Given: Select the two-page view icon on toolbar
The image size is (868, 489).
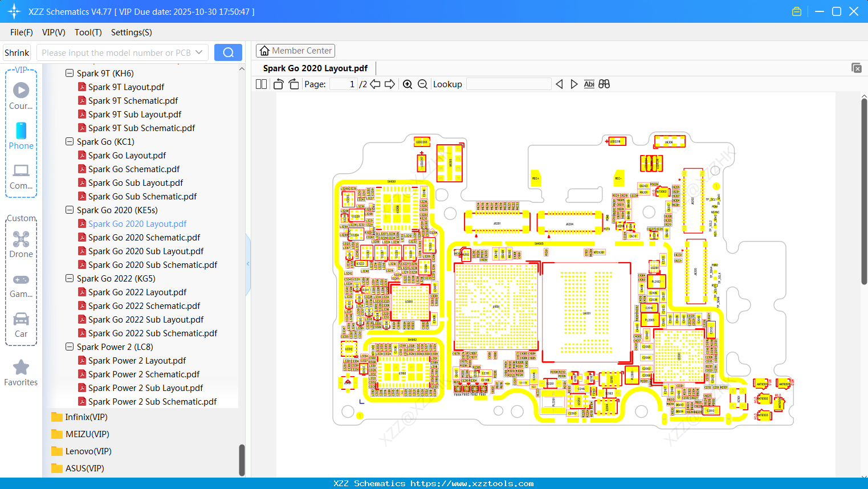Looking at the screenshot, I should [x=260, y=84].
